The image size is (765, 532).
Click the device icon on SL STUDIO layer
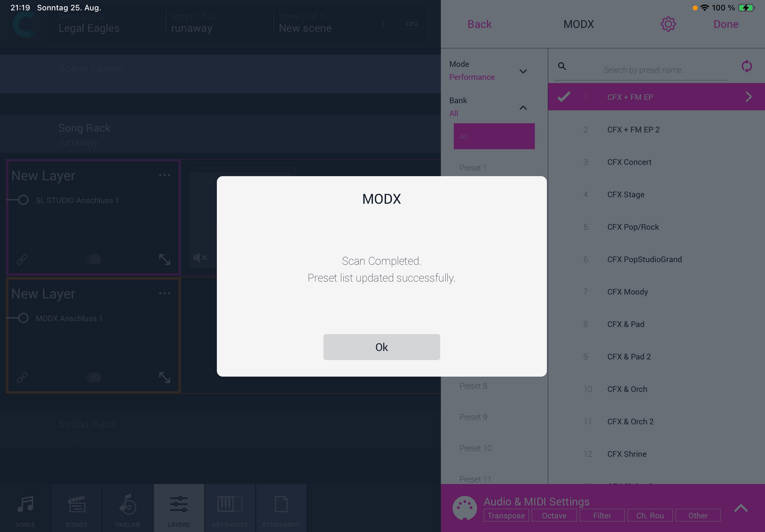(x=93, y=259)
